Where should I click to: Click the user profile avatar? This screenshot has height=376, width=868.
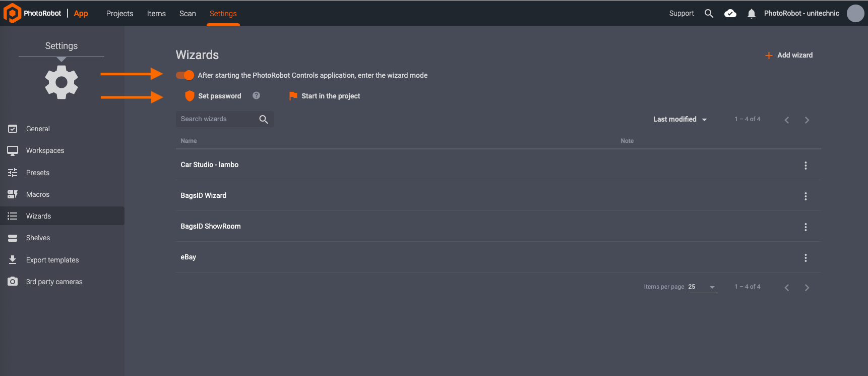coord(855,14)
